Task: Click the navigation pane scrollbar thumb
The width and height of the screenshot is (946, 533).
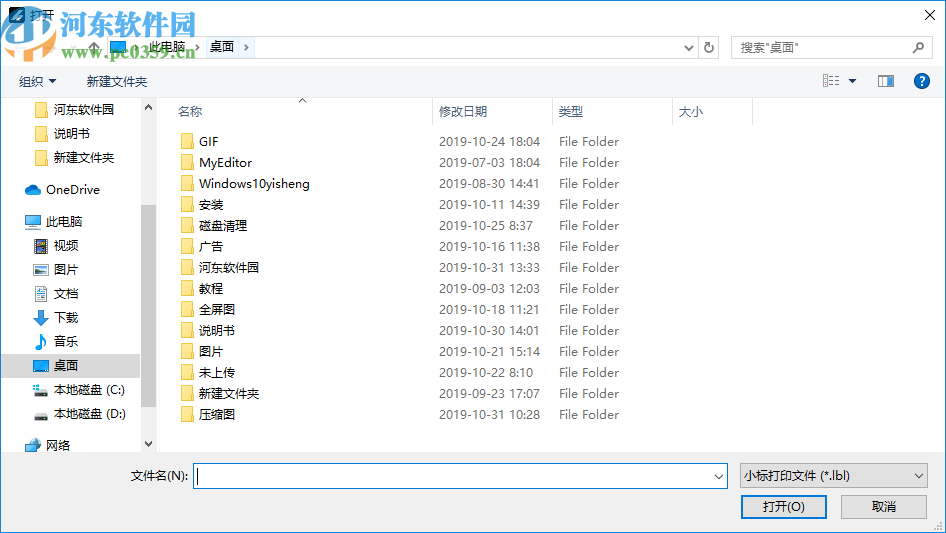Action: [148, 306]
